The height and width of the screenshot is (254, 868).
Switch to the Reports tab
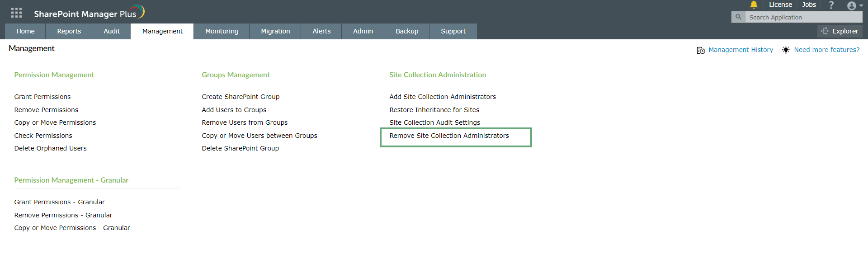69,31
